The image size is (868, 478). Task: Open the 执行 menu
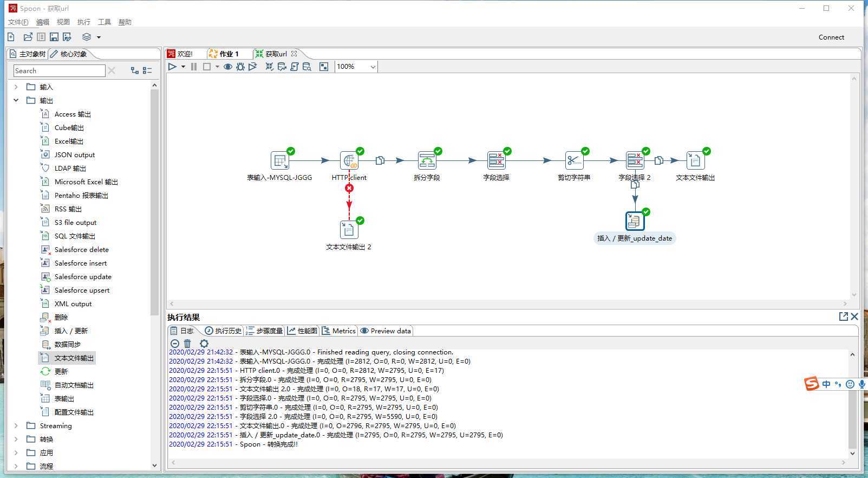pyautogui.click(x=83, y=22)
